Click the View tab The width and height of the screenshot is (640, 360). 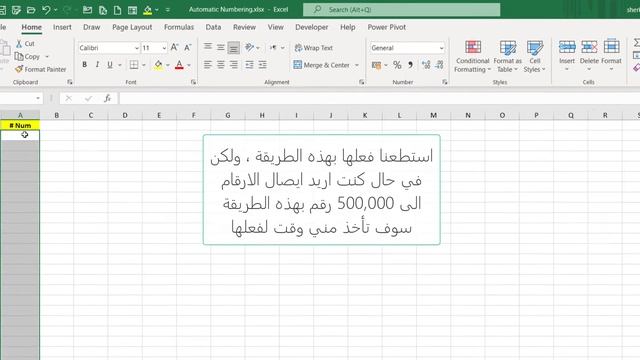pos(276,27)
